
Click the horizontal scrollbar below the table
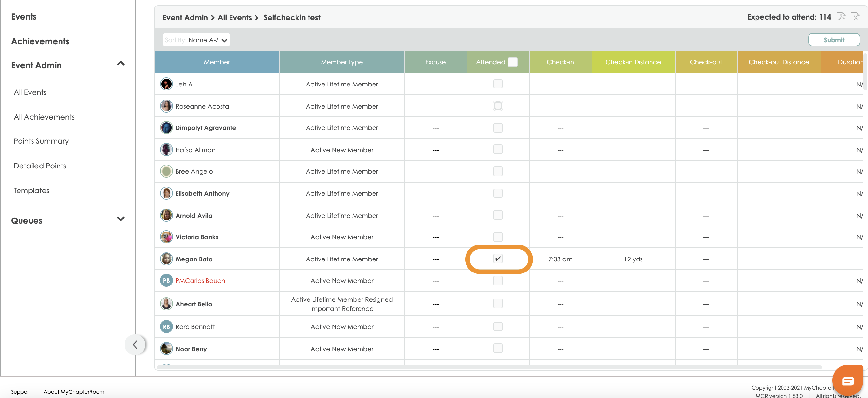click(489, 367)
